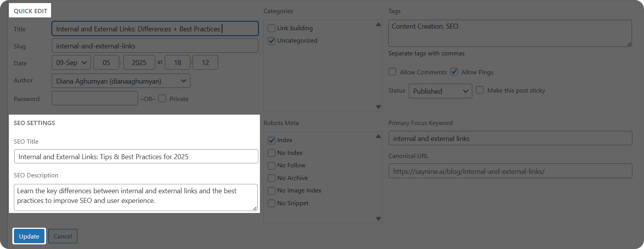Uncheck the Uncategorized category
644x249 pixels.
pos(272,41)
